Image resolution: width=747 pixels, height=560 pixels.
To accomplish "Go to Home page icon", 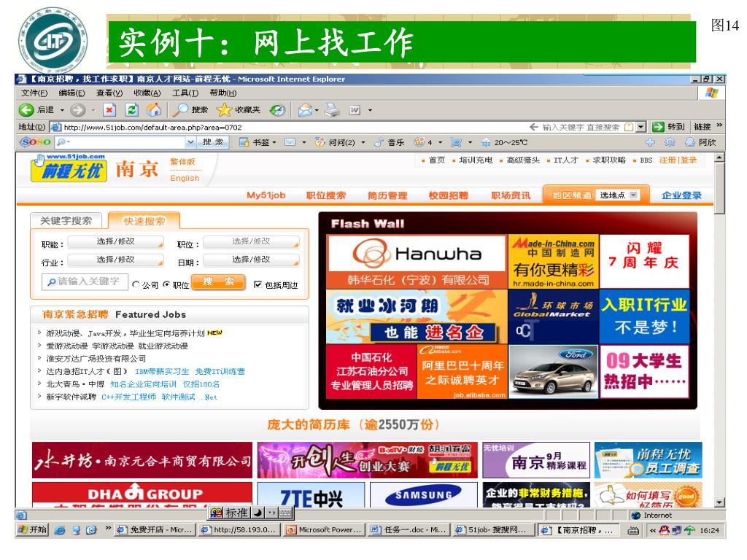I will click(153, 110).
